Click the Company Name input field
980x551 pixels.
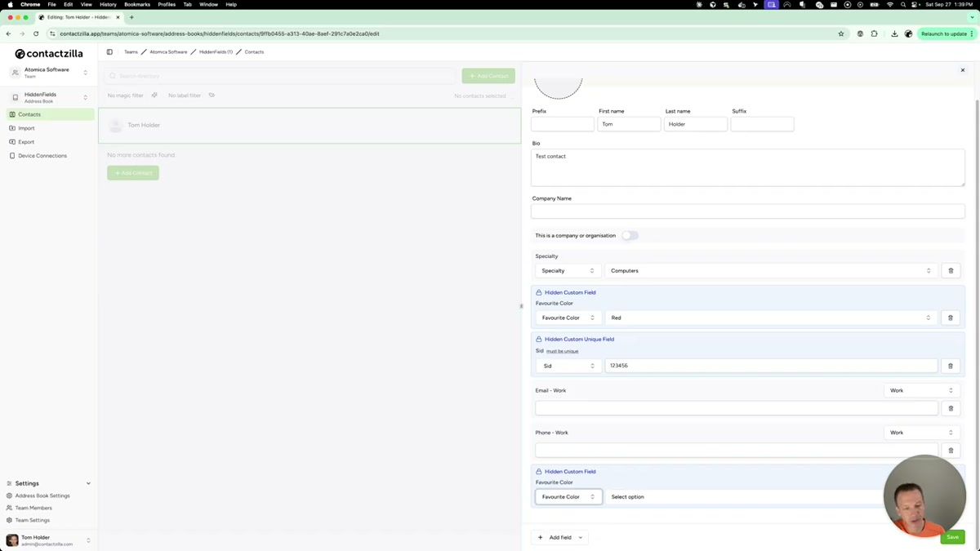click(x=747, y=211)
